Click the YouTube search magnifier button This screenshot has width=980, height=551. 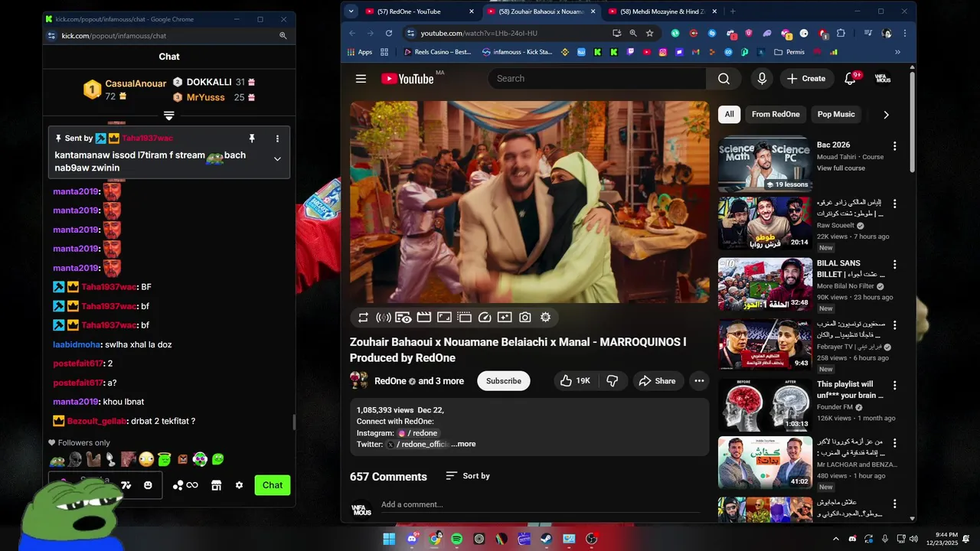724,79
